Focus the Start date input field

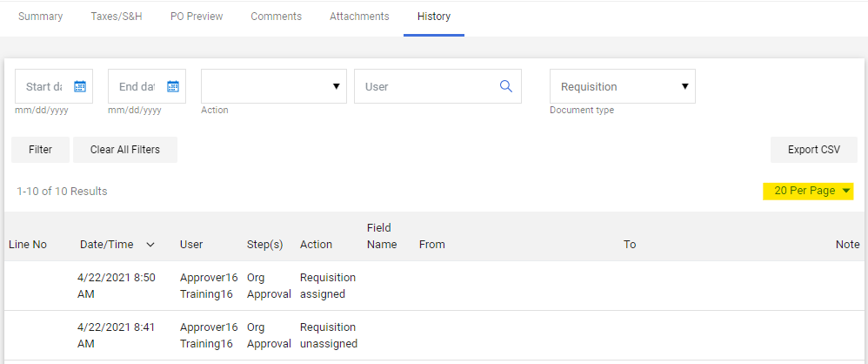[43, 86]
